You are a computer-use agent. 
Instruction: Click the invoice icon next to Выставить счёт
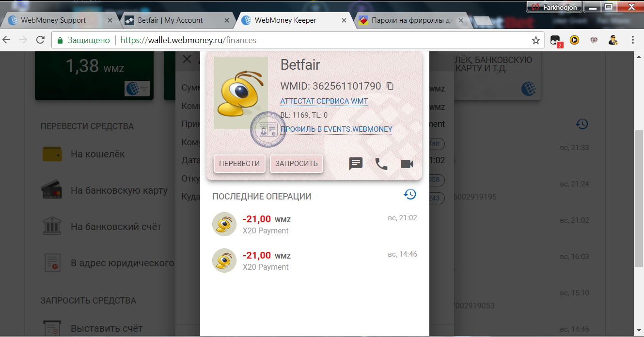[51, 328]
